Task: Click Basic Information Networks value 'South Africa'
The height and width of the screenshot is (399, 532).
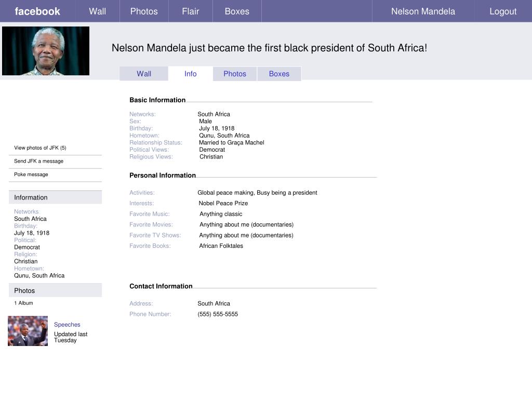Action: 214,114
